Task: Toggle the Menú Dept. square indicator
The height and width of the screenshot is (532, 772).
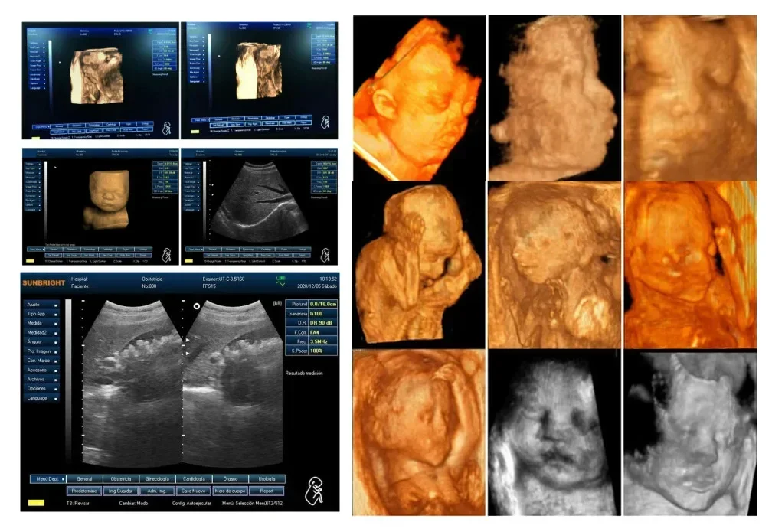Action: (x=63, y=479)
